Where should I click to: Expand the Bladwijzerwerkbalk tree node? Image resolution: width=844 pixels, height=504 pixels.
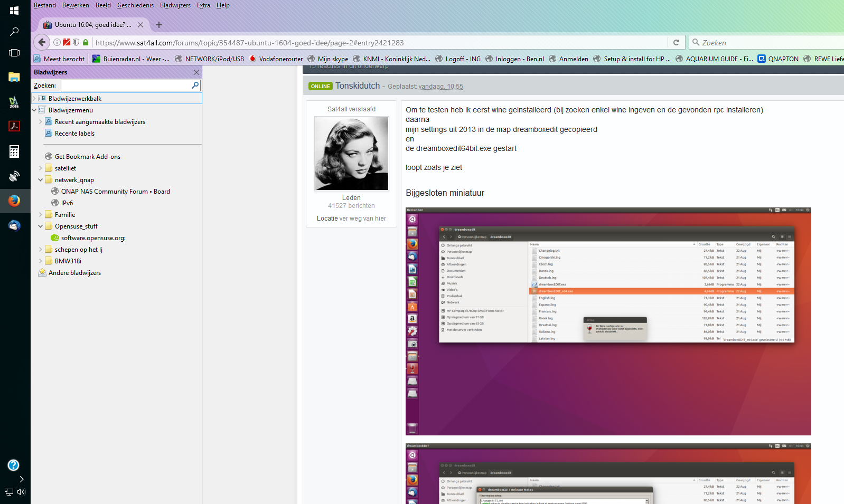pyautogui.click(x=34, y=99)
